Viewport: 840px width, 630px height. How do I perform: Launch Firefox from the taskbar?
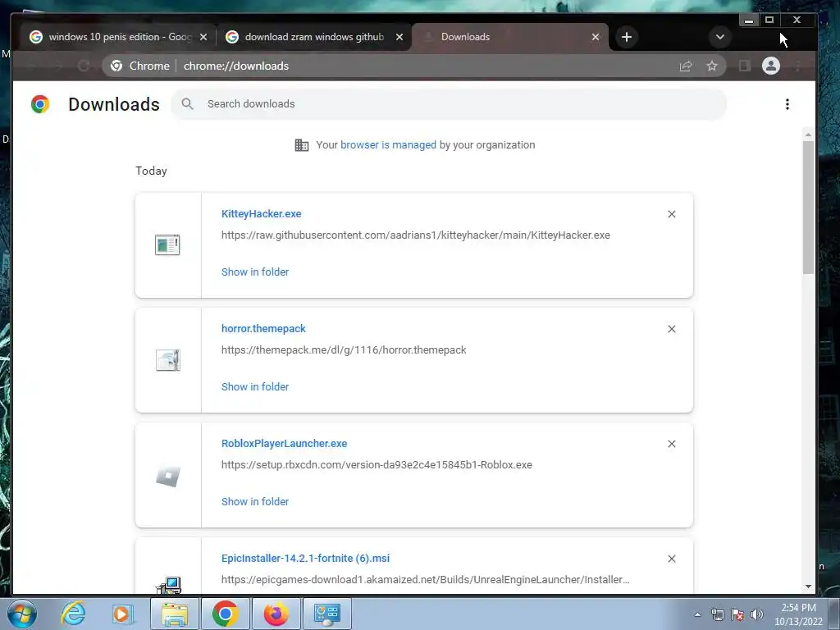pos(276,614)
